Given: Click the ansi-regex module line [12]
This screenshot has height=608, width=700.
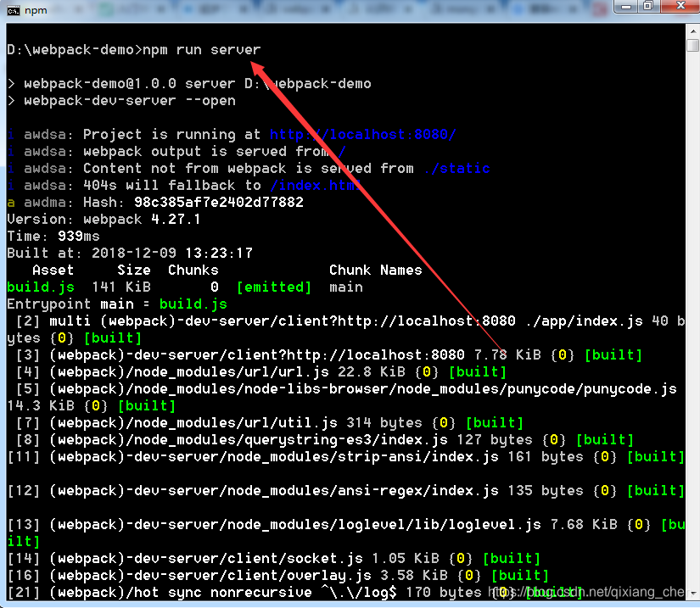Looking at the screenshot, I should pyautogui.click(x=346, y=491).
